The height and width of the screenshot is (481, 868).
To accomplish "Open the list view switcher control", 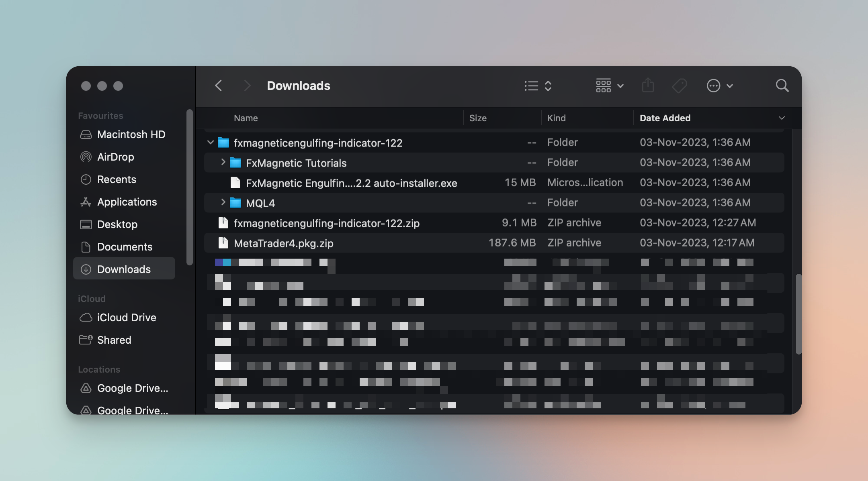I will coord(538,86).
